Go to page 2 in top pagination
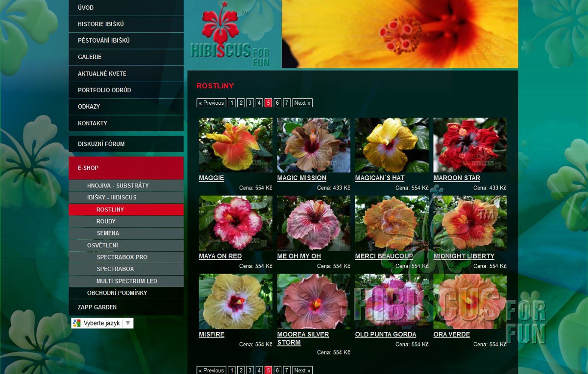The width and height of the screenshot is (588, 374). click(241, 103)
